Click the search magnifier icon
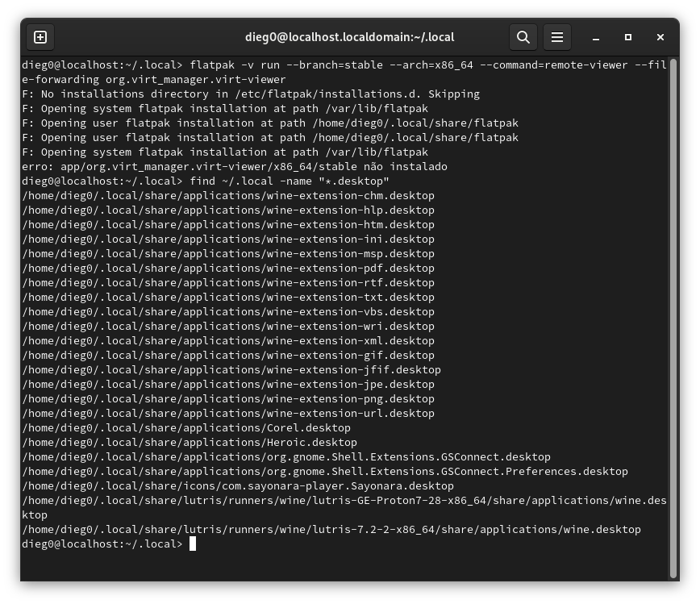700x604 pixels. click(523, 37)
